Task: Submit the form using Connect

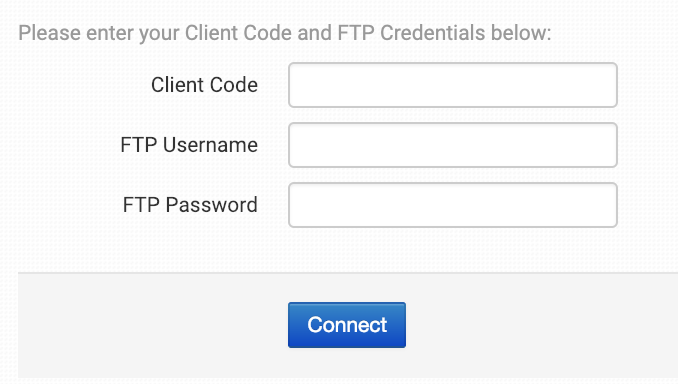Action: point(347,325)
